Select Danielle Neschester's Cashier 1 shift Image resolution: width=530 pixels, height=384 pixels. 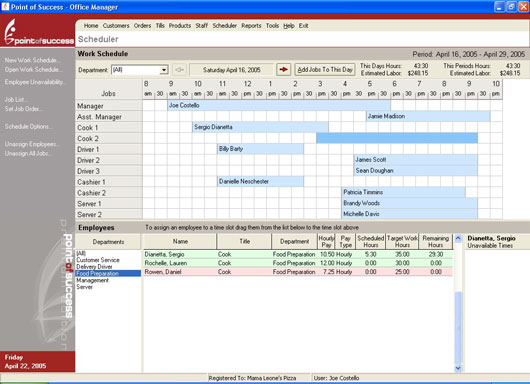(x=260, y=182)
